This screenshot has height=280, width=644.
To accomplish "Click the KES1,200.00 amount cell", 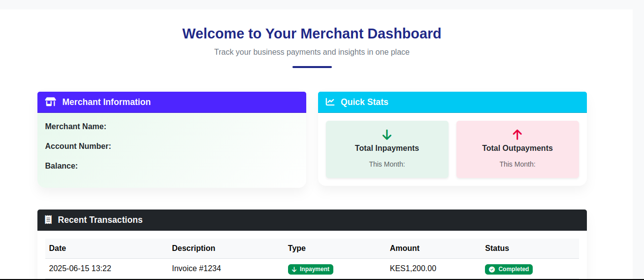I will [x=413, y=269].
